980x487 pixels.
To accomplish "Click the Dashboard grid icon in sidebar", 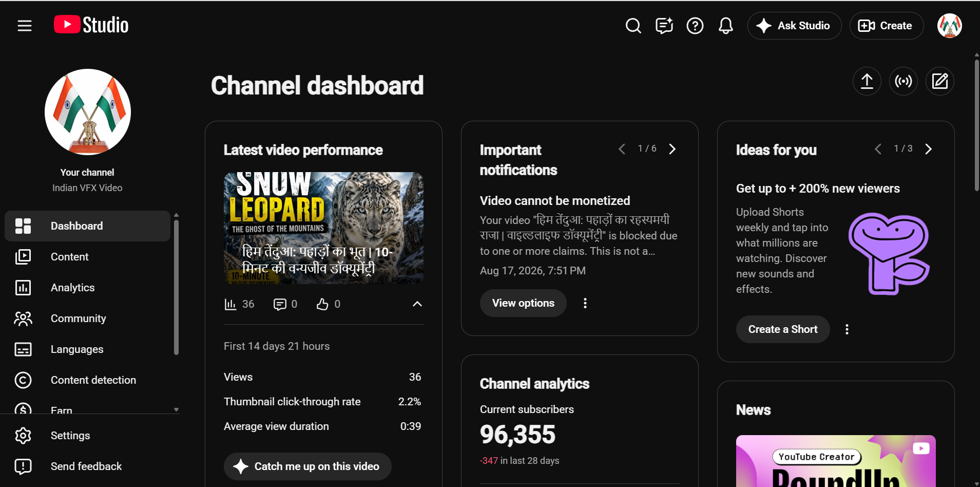I will pos(23,226).
